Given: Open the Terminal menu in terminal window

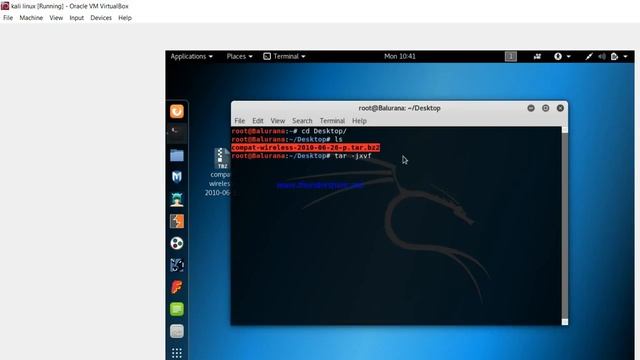Looking at the screenshot, I should coord(332,121).
